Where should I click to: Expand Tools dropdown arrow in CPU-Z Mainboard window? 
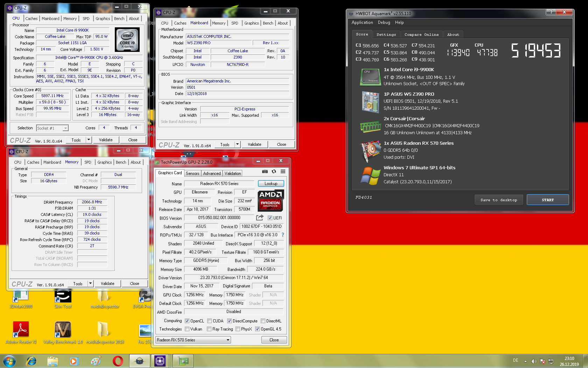[x=237, y=144]
